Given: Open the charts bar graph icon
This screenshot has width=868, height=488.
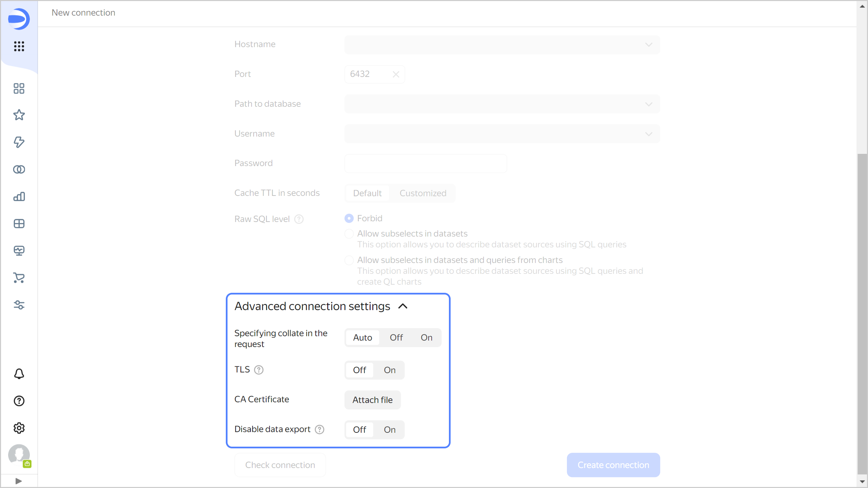Looking at the screenshot, I should (19, 197).
